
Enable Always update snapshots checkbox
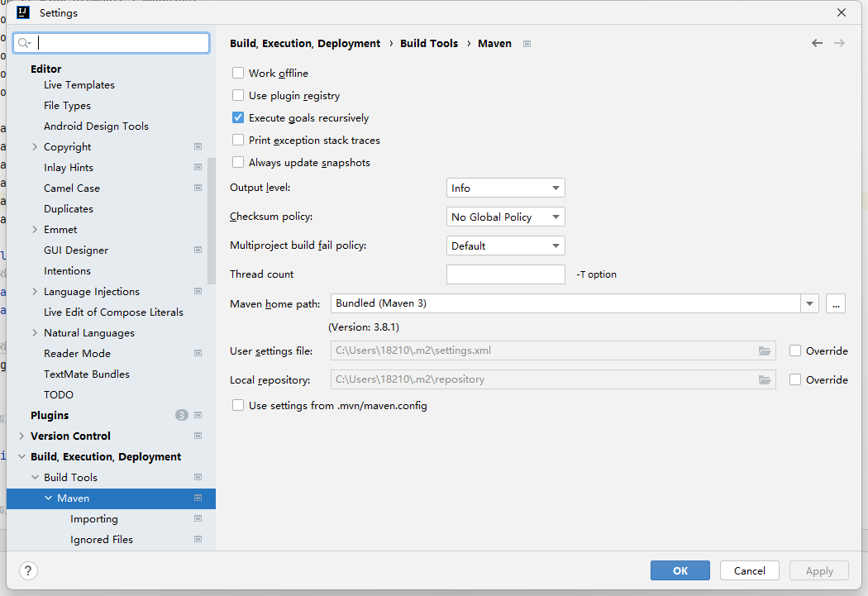point(238,162)
